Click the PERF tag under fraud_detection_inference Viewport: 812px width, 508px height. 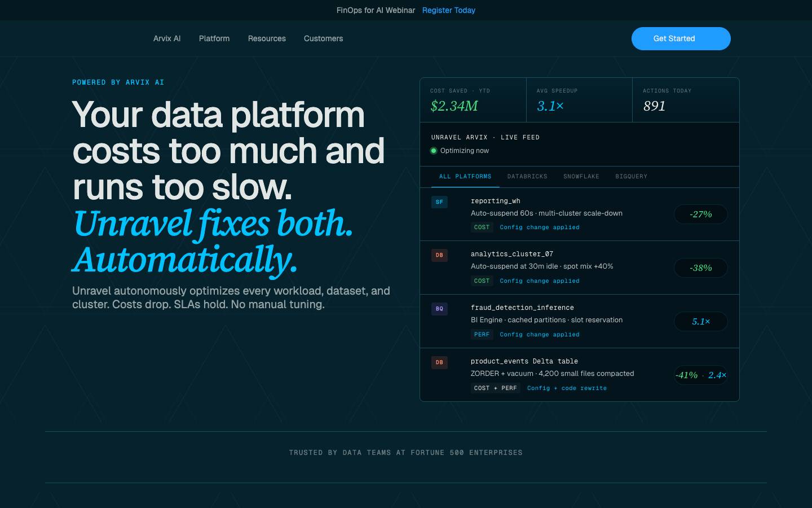click(x=482, y=334)
